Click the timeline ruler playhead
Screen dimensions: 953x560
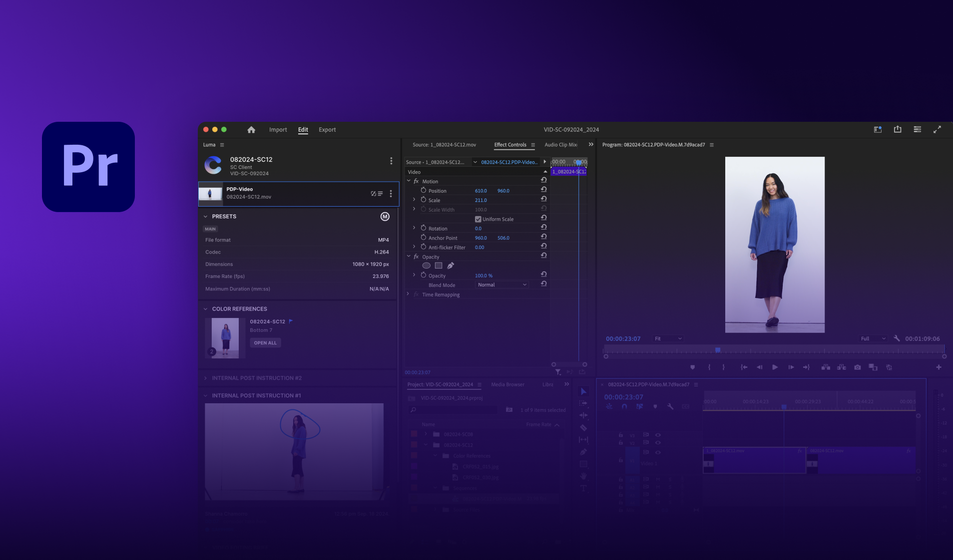tap(784, 407)
